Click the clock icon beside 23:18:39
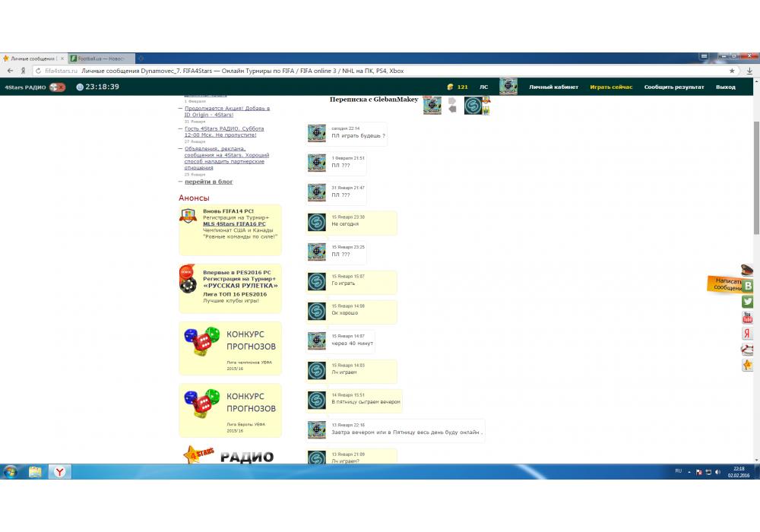The height and width of the screenshot is (532, 760). click(80, 87)
